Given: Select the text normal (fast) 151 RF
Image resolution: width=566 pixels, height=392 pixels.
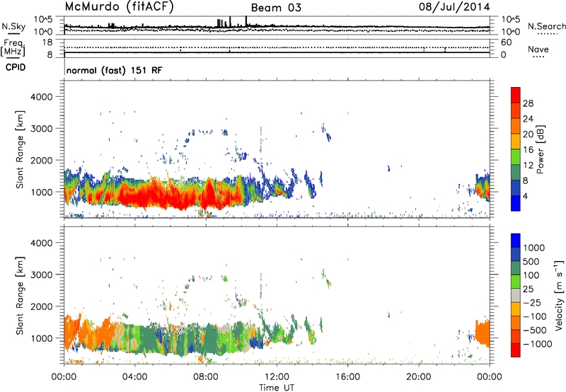Looking at the screenshot, I should coord(115,70).
